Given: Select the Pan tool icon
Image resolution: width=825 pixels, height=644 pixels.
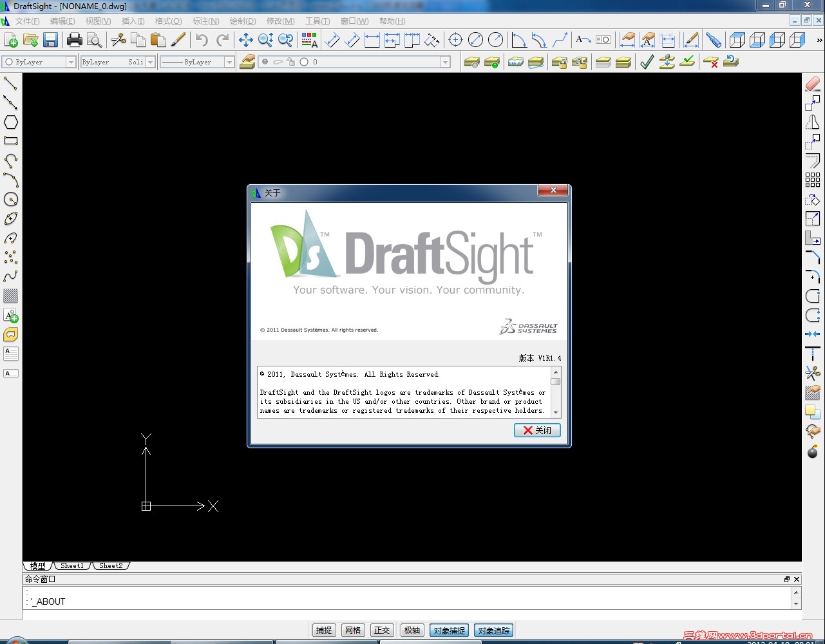Looking at the screenshot, I should point(246,40).
